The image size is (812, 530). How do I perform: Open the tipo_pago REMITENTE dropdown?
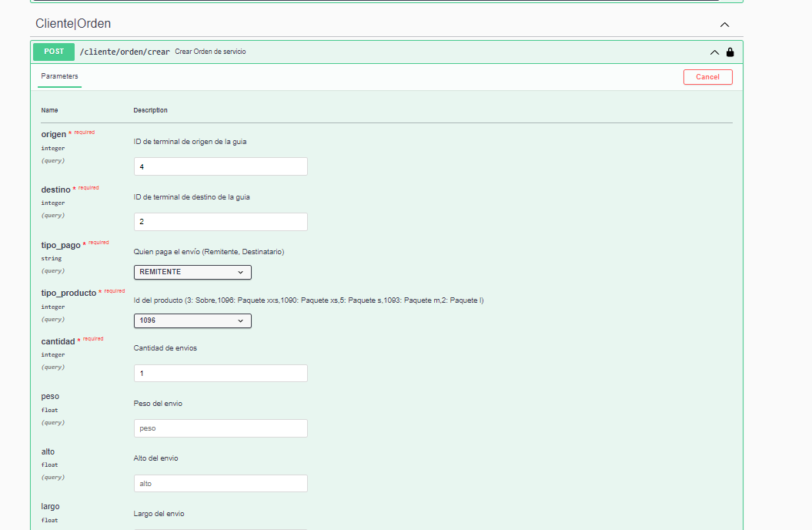(192, 272)
